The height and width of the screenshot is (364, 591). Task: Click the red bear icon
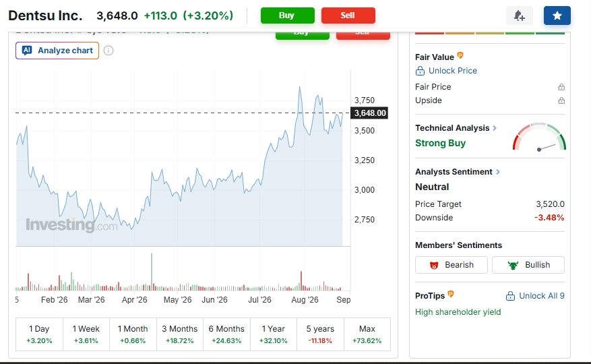[x=434, y=265]
